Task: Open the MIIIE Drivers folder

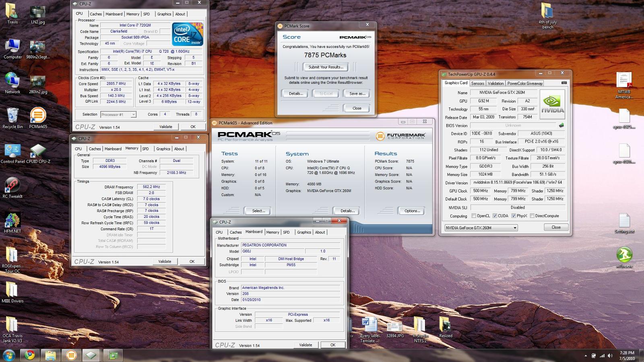Action: (x=12, y=292)
